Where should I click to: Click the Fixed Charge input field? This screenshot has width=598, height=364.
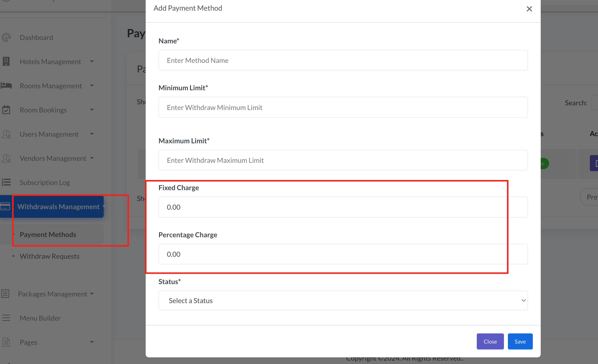tap(343, 207)
